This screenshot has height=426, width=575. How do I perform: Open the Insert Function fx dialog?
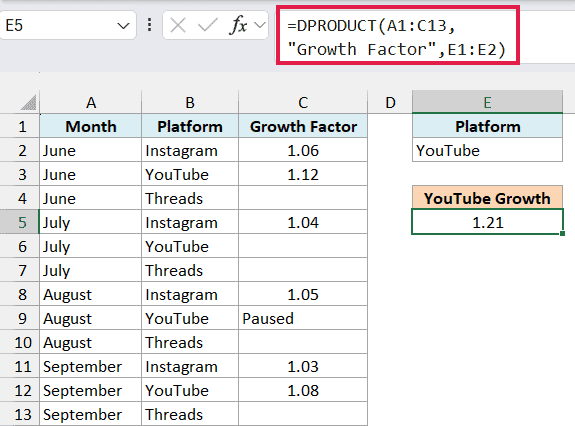click(238, 25)
